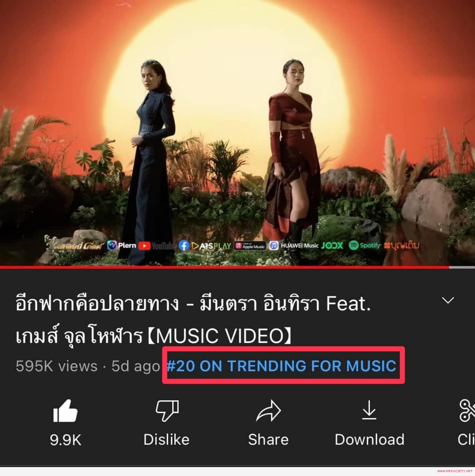475x476 pixels.
Task: Seek on the red video progress bar
Action: (224, 267)
